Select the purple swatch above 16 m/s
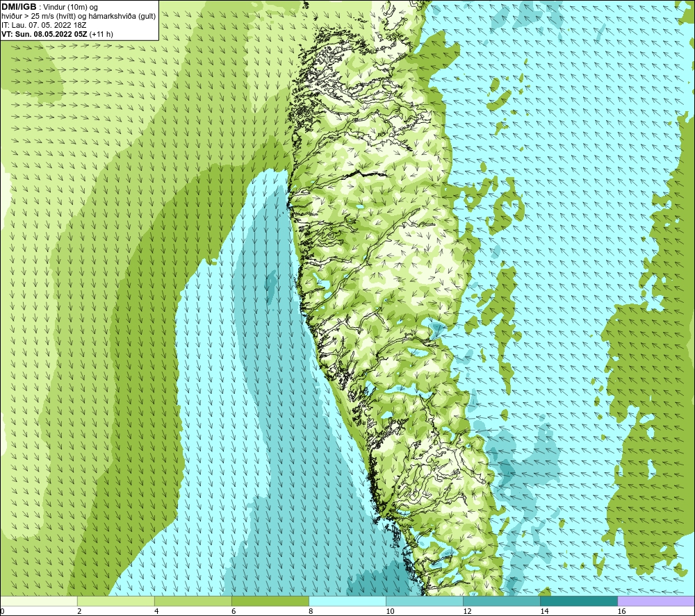 [656, 601]
